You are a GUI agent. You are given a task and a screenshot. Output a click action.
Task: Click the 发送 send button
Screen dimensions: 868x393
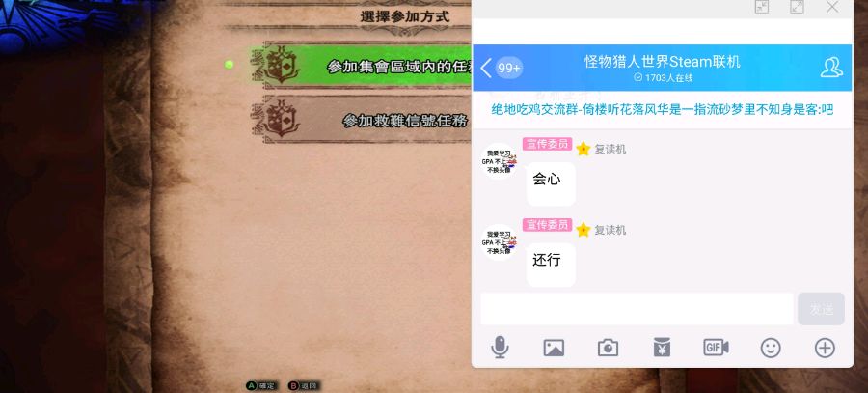click(x=821, y=309)
